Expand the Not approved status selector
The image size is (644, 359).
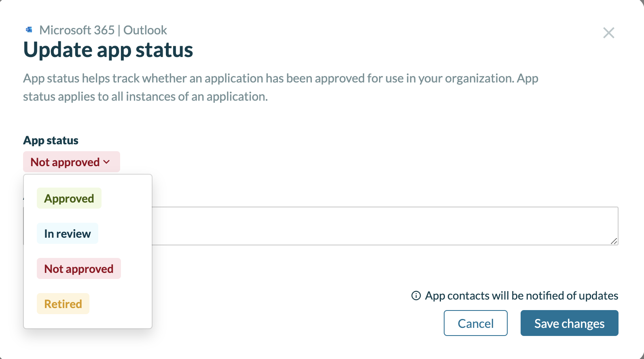71,162
